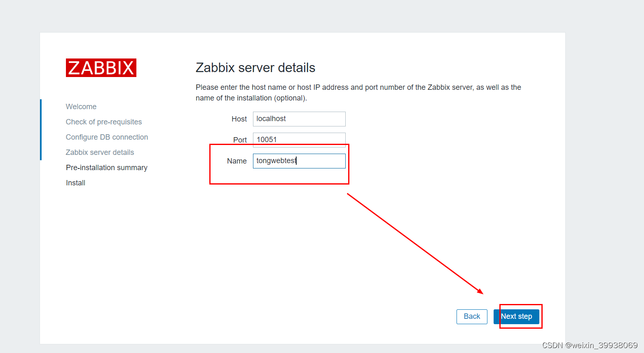Viewport: 644px width, 353px height.
Task: Click the Port field label
Action: tap(240, 140)
